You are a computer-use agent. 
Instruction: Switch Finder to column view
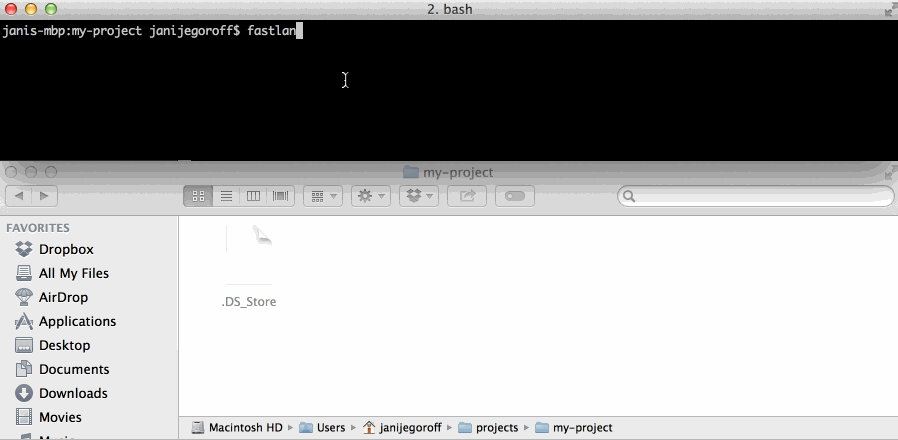[253, 196]
